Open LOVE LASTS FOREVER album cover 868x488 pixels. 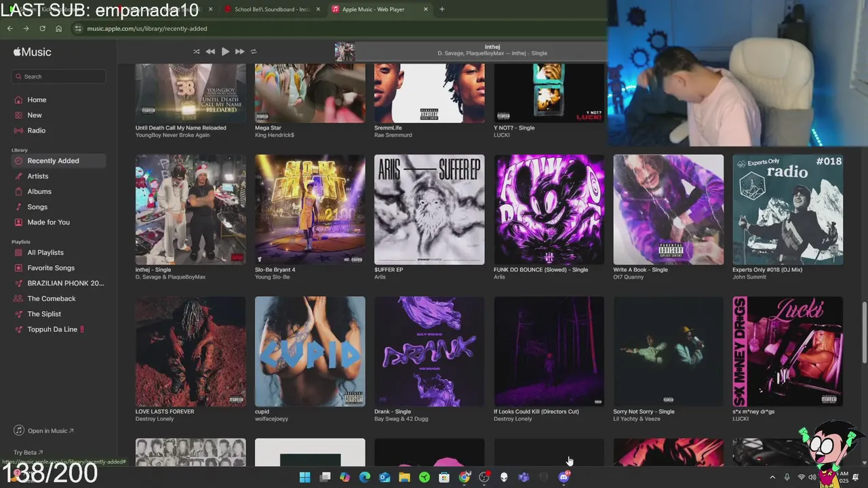(x=191, y=351)
